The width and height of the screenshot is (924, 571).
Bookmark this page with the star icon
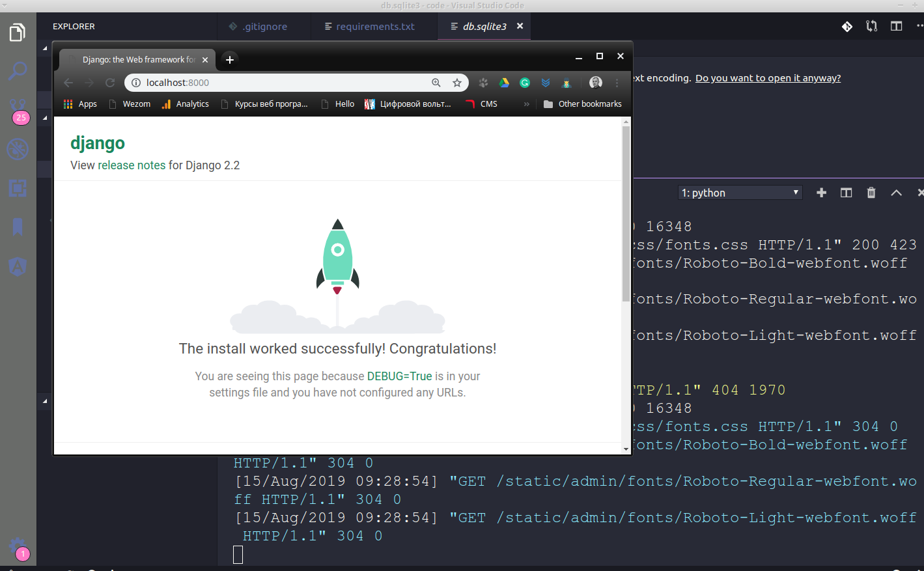457,83
